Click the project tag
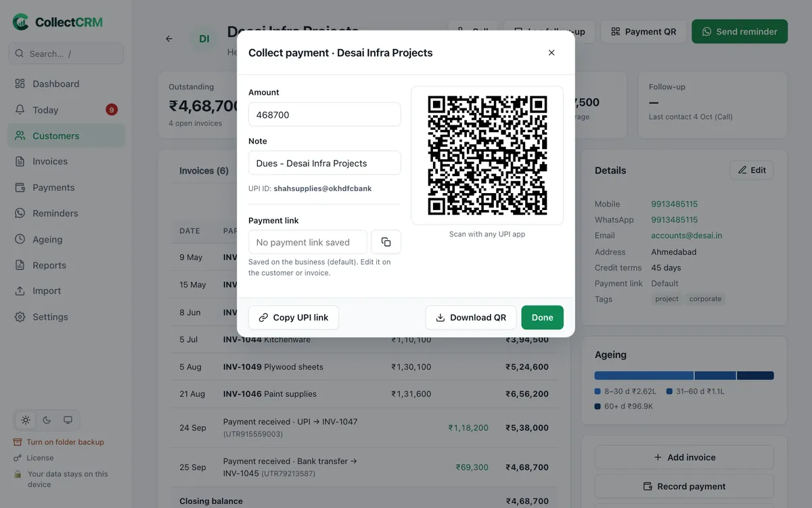Viewport: 812px width, 508px height. (667, 299)
